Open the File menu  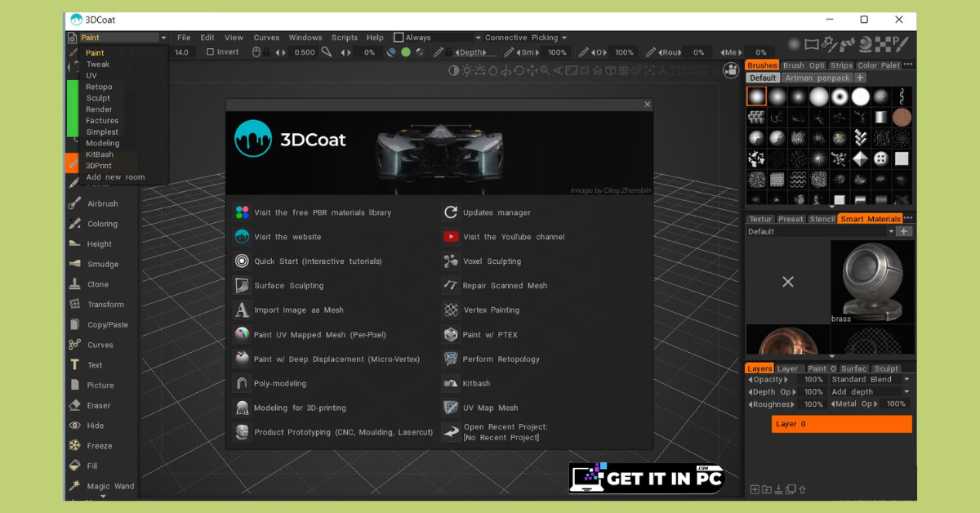[x=184, y=38]
